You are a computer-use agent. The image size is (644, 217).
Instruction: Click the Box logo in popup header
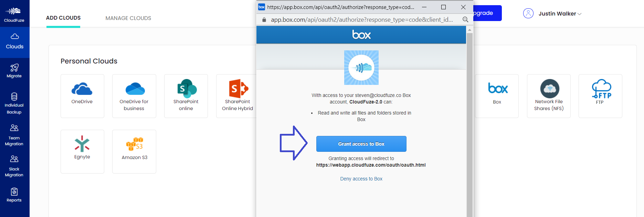(x=361, y=35)
